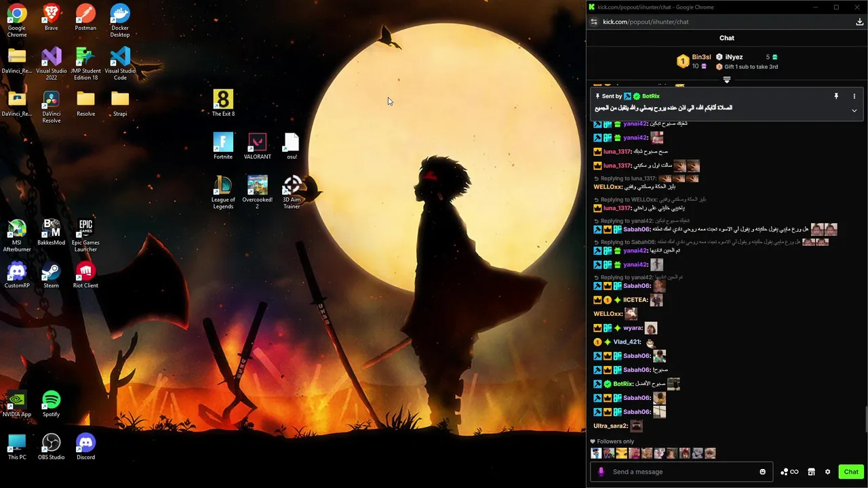Image resolution: width=868 pixels, height=488 pixels.
Task: Select League of Legends shortcut
Action: click(223, 192)
